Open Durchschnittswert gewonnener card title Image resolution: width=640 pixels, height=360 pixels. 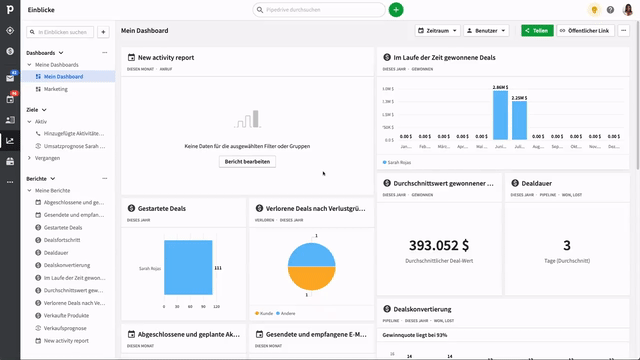coord(443,183)
